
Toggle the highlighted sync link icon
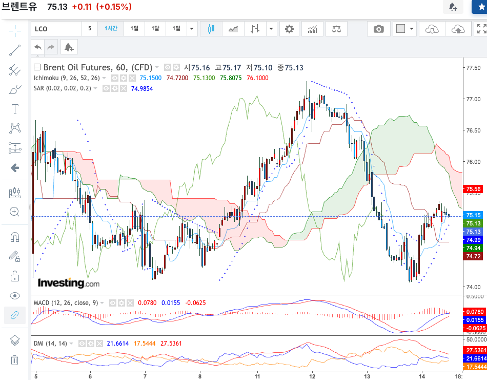15,315
